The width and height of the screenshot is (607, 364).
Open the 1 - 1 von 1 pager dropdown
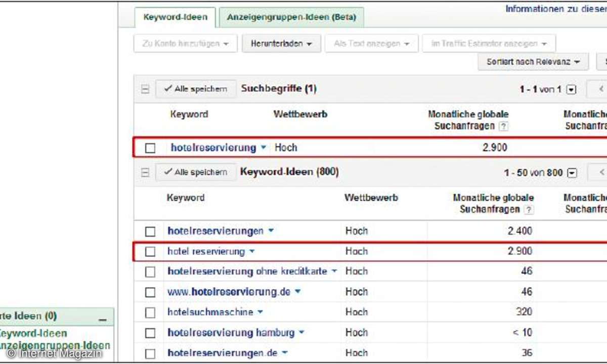tap(571, 89)
